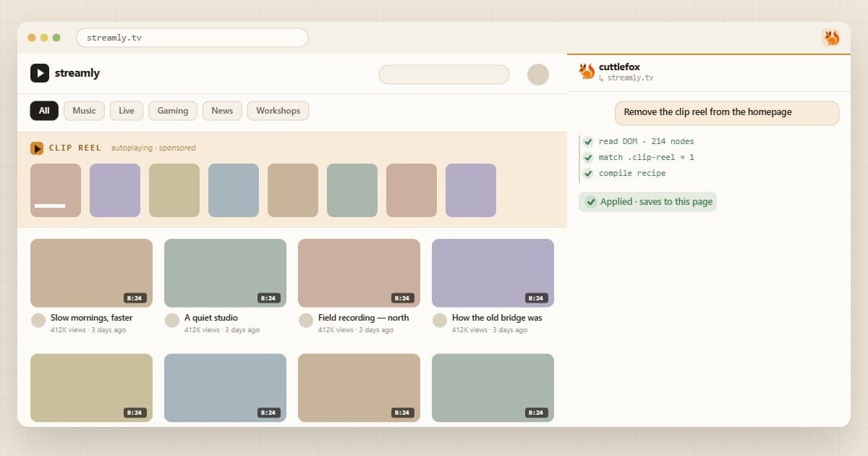Click the 'match .clip-reel' checkmark
868x456 pixels.
tap(589, 158)
